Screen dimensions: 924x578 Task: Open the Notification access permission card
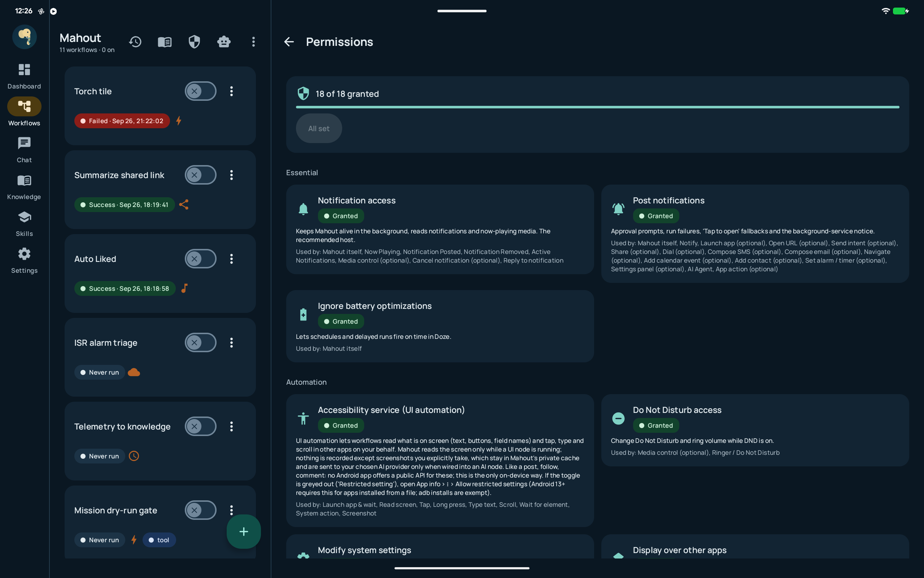[x=440, y=229]
